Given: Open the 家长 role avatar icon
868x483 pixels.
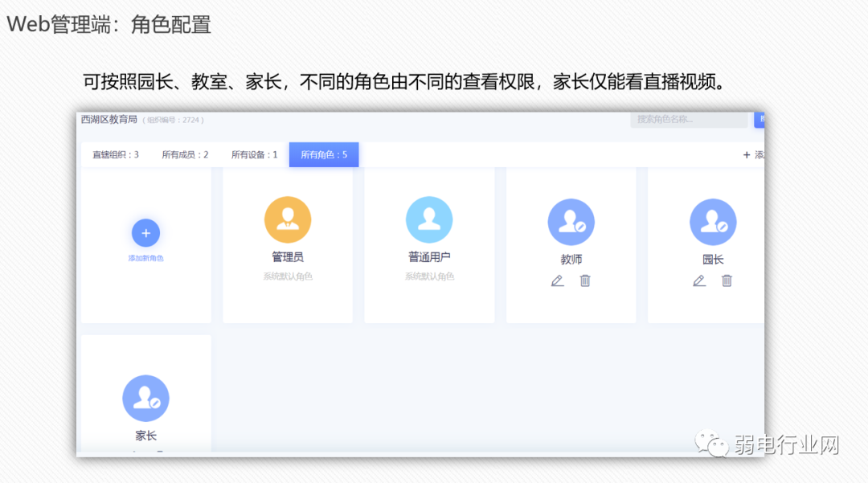Looking at the screenshot, I should [x=145, y=399].
